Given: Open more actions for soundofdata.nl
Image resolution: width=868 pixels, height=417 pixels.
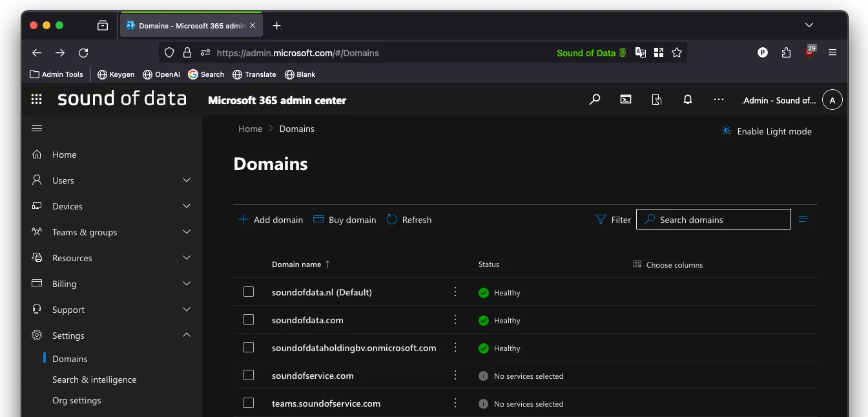Looking at the screenshot, I should 455,292.
